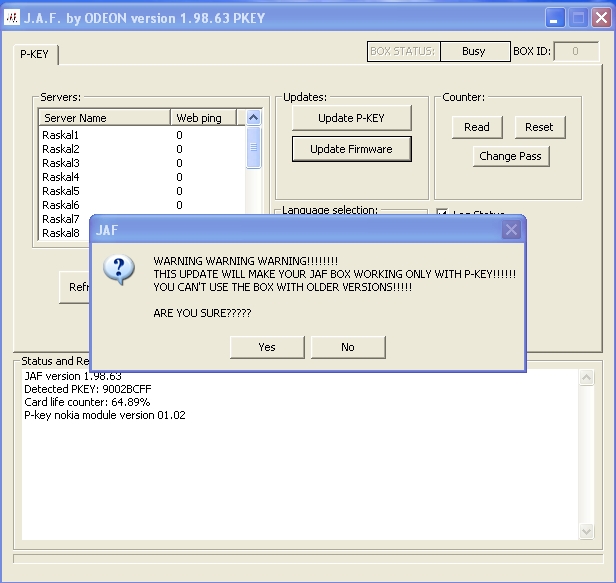Image resolution: width=616 pixels, height=583 pixels.
Task: Read the counter value
Action: pos(477,127)
